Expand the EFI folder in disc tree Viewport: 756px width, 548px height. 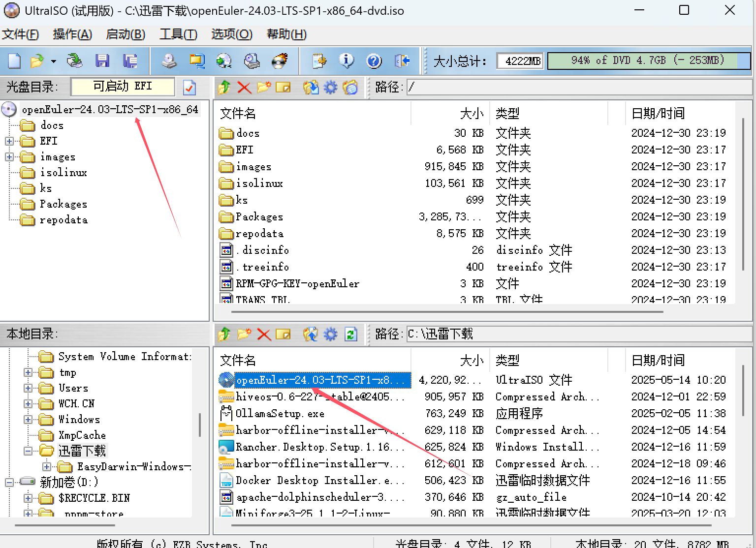pyautogui.click(x=9, y=141)
